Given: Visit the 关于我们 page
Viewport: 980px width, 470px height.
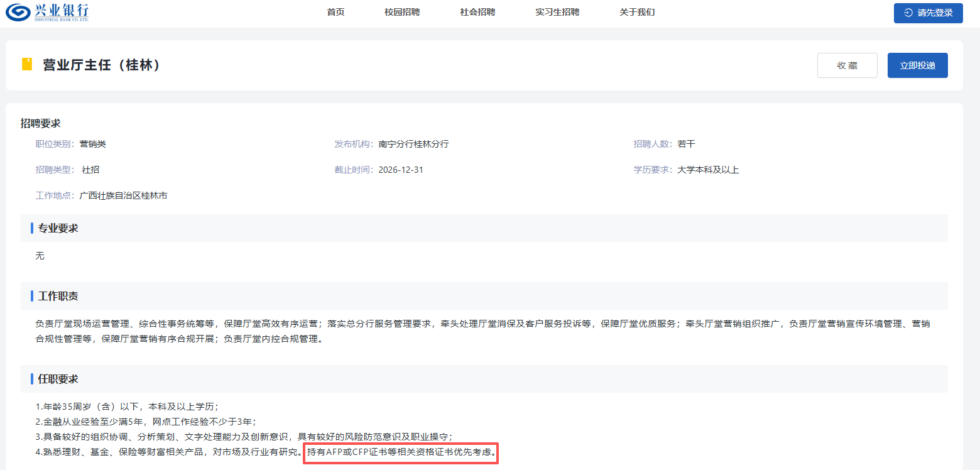Looking at the screenshot, I should 637,12.
